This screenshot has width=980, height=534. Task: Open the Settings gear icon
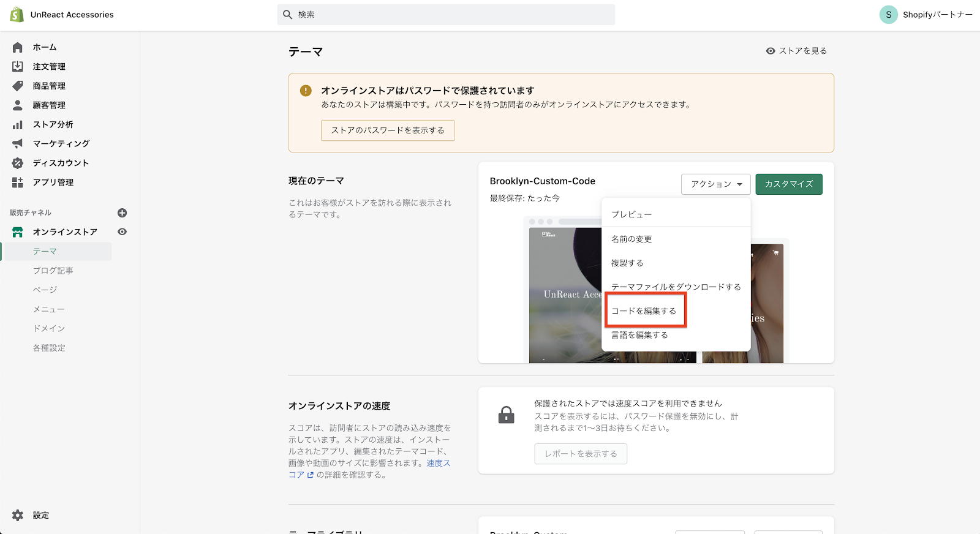(x=18, y=515)
